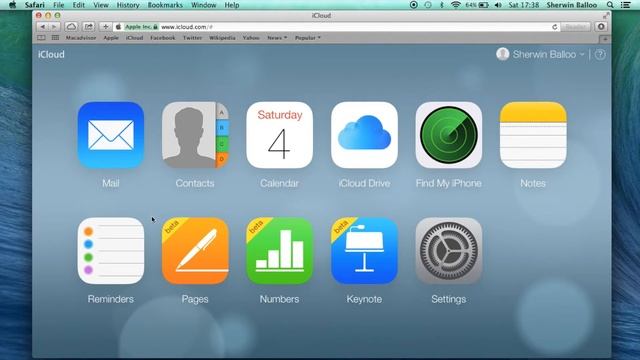
Task: Click the Time Machine clock icon
Action: (x=428, y=5)
